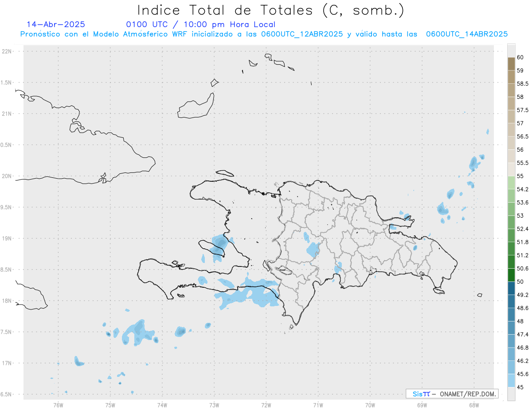Click the '46.8' colorbar label
532x411 pixels.
click(x=523, y=348)
